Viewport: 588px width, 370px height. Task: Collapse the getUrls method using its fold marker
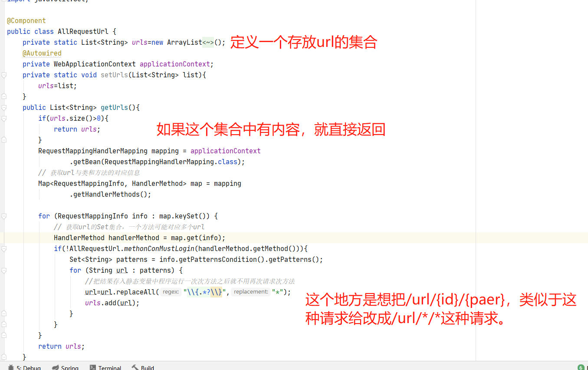4,108
